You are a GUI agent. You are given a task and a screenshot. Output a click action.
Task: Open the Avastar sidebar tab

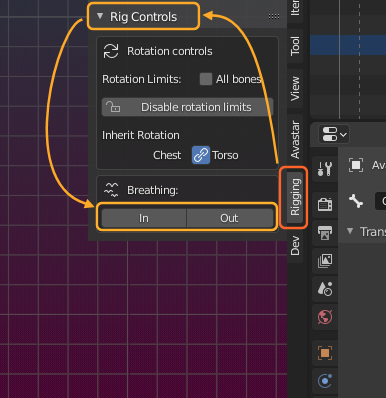coord(295,140)
